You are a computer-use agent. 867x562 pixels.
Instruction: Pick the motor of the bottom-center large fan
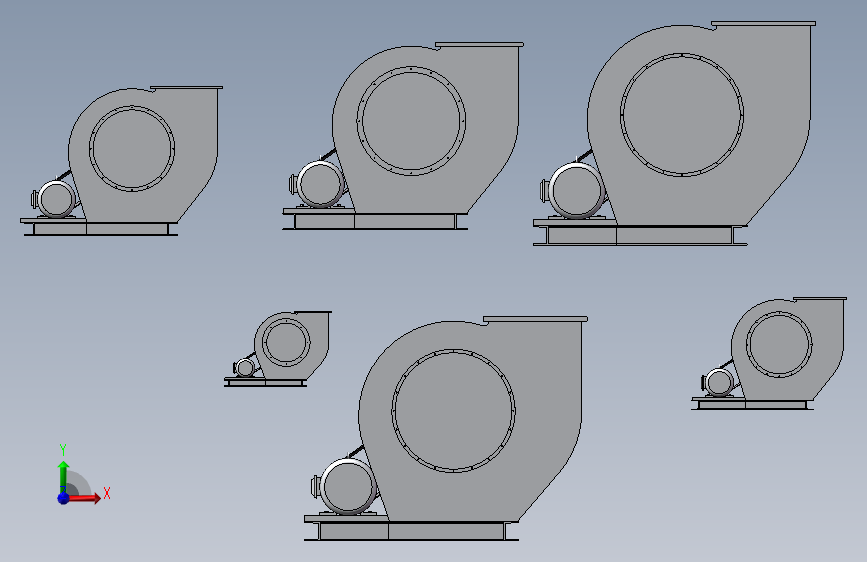(346, 486)
